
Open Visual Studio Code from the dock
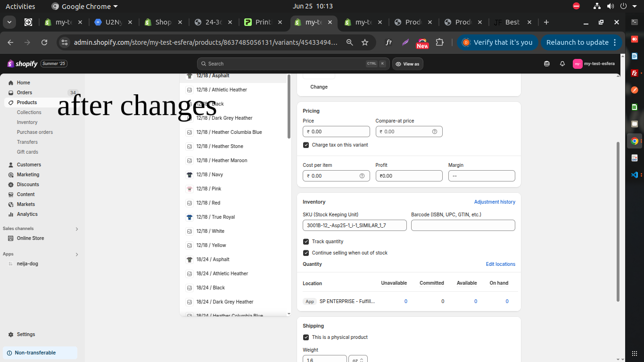(x=635, y=175)
